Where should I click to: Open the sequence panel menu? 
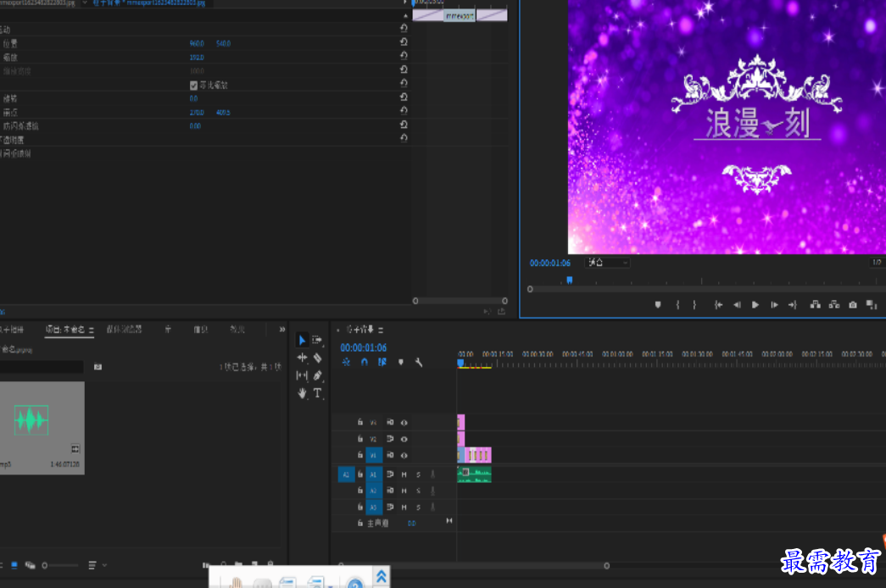(381, 330)
